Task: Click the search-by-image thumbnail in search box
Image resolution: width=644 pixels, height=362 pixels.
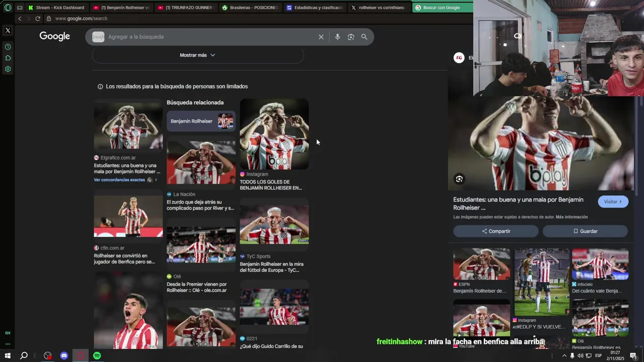Action: coord(98,37)
